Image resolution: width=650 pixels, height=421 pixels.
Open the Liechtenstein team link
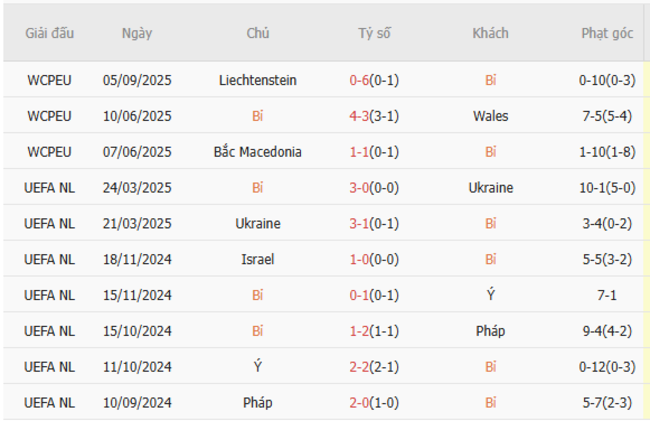tap(257, 80)
